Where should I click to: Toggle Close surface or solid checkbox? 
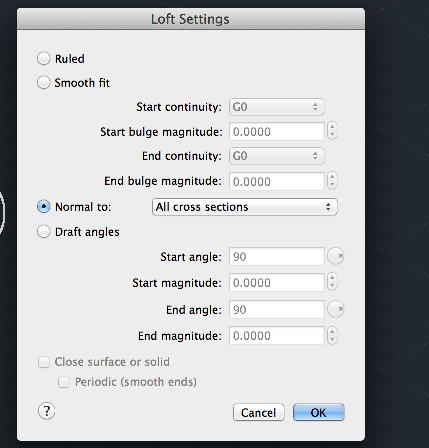point(44,362)
